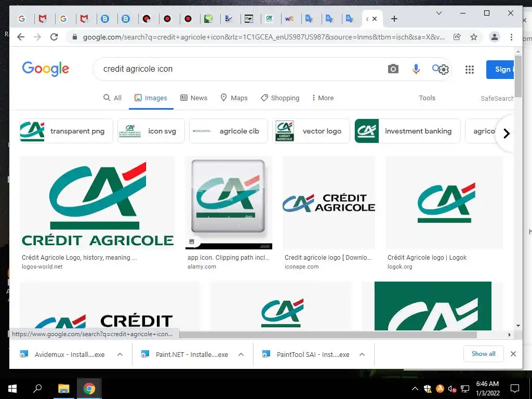Image resolution: width=532 pixels, height=399 pixels.
Task: Click the Chrome taskbar icon
Action: coord(89,389)
